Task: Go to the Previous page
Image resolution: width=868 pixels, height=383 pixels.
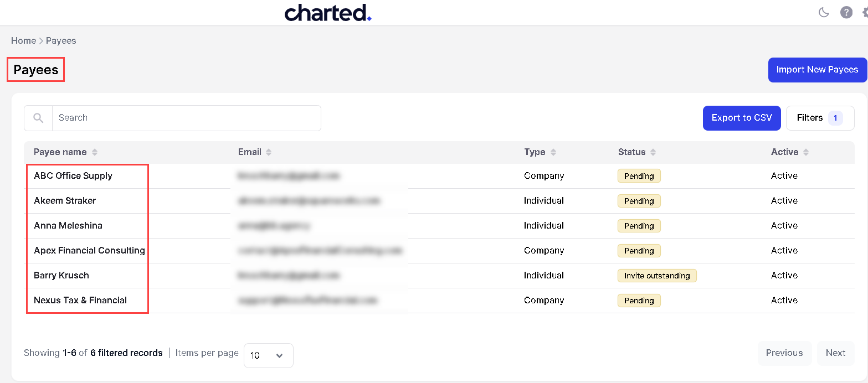Action: pos(784,353)
